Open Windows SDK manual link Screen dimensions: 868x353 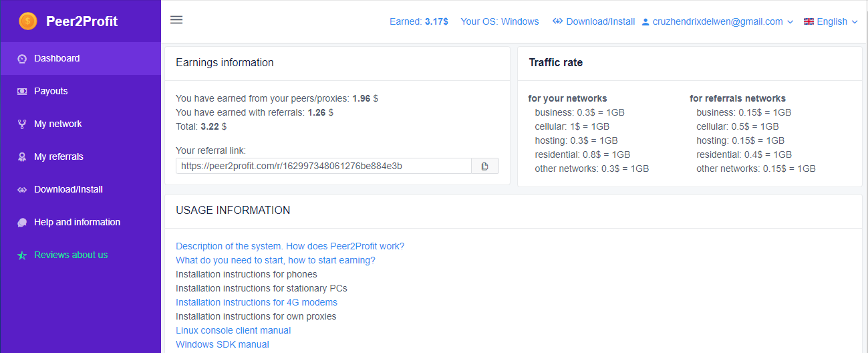[x=223, y=344]
